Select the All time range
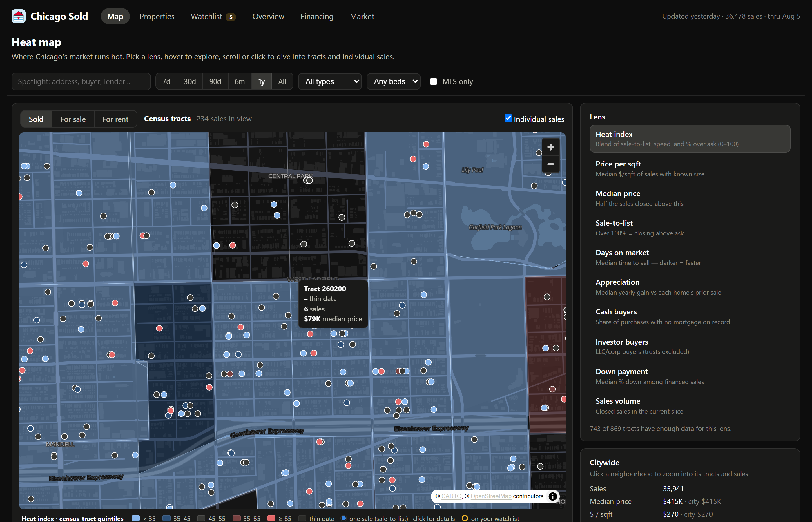 coord(282,81)
